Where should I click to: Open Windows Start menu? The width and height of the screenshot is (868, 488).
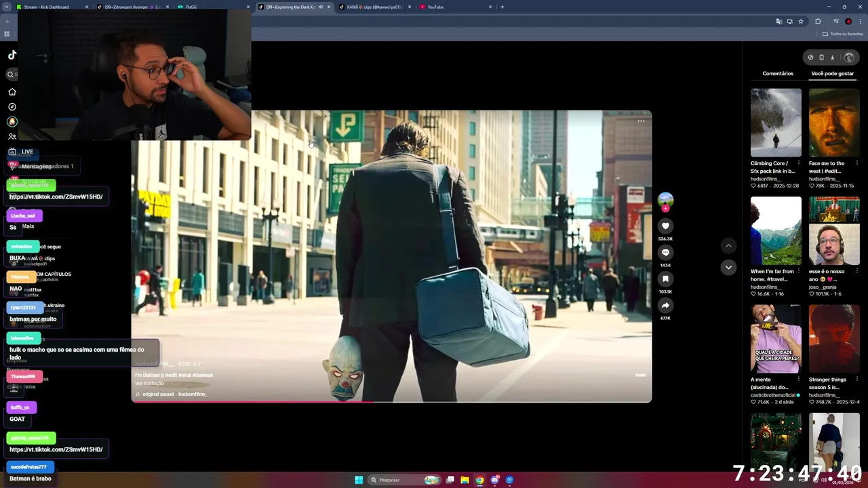tap(359, 480)
